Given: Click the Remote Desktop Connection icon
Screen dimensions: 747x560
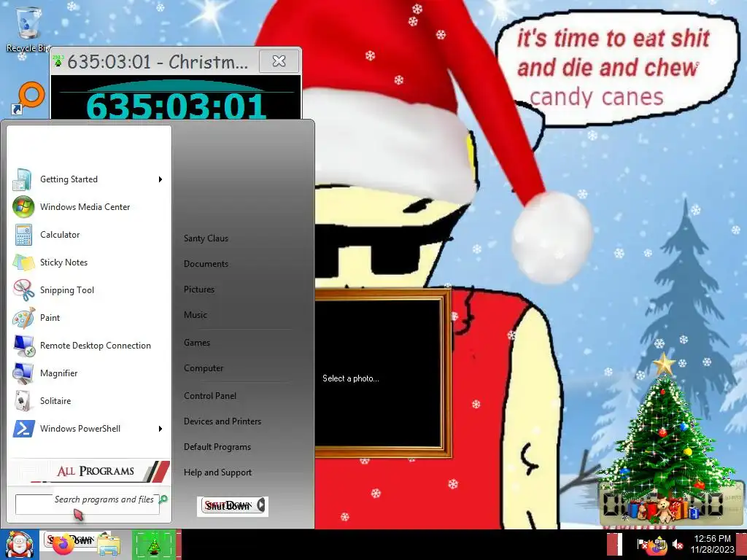Looking at the screenshot, I should 23,345.
